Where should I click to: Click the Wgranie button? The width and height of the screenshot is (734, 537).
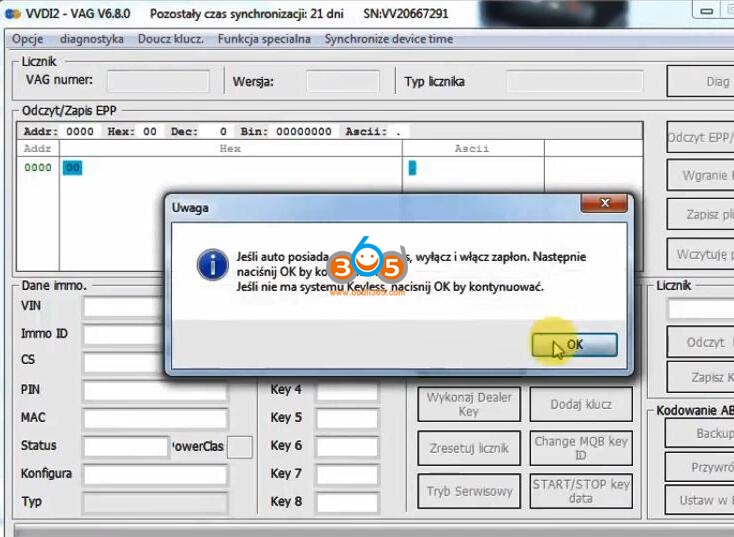(700, 175)
